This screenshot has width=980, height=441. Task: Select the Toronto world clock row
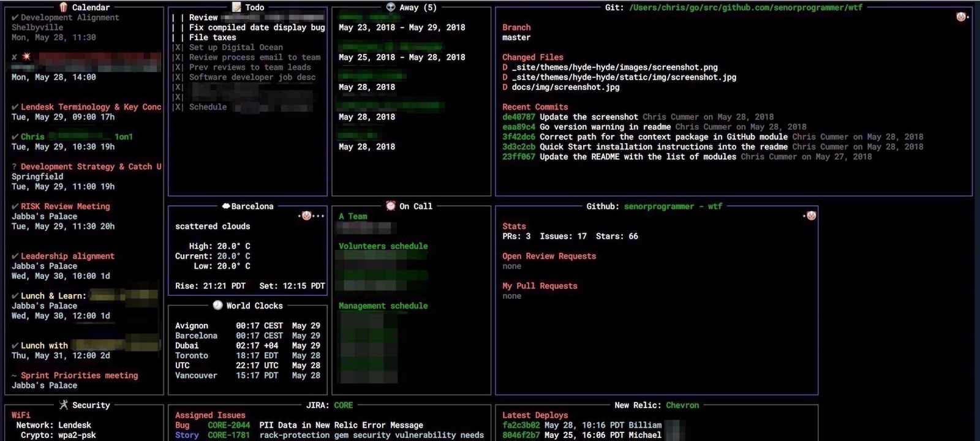tap(247, 355)
